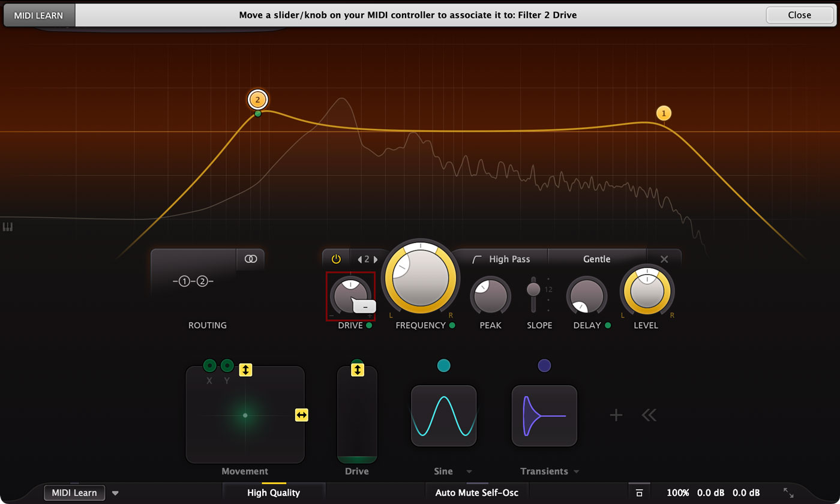Click the Delay knob
Viewport: 840px width, 504px height.
click(x=587, y=296)
